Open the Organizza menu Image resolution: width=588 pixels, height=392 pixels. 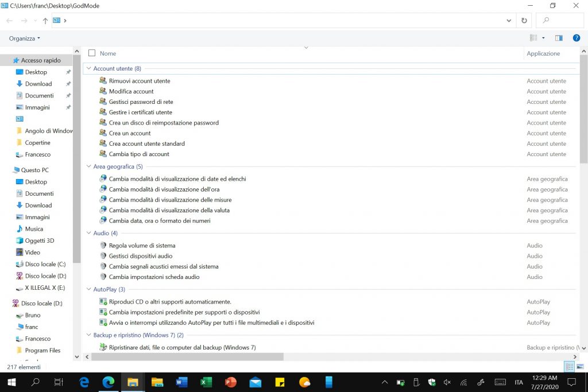(25, 38)
